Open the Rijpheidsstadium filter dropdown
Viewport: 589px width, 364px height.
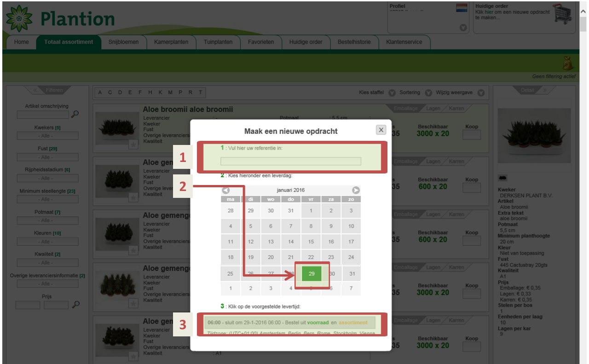[48, 178]
